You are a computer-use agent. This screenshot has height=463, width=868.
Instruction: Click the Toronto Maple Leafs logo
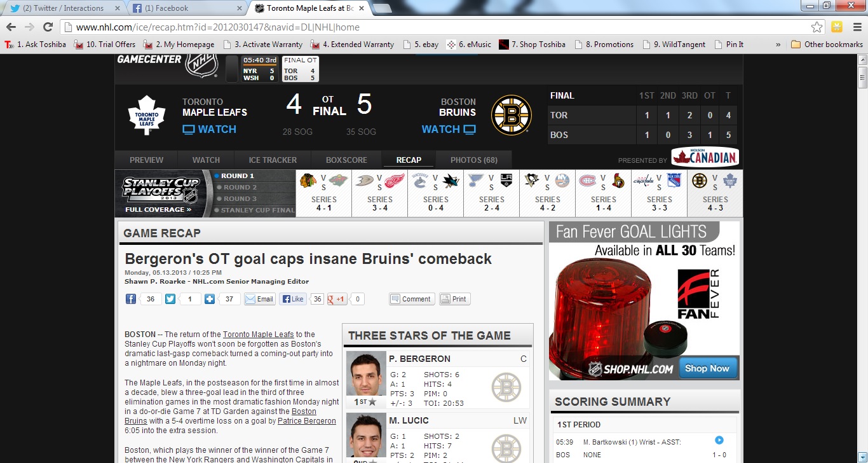pos(147,115)
